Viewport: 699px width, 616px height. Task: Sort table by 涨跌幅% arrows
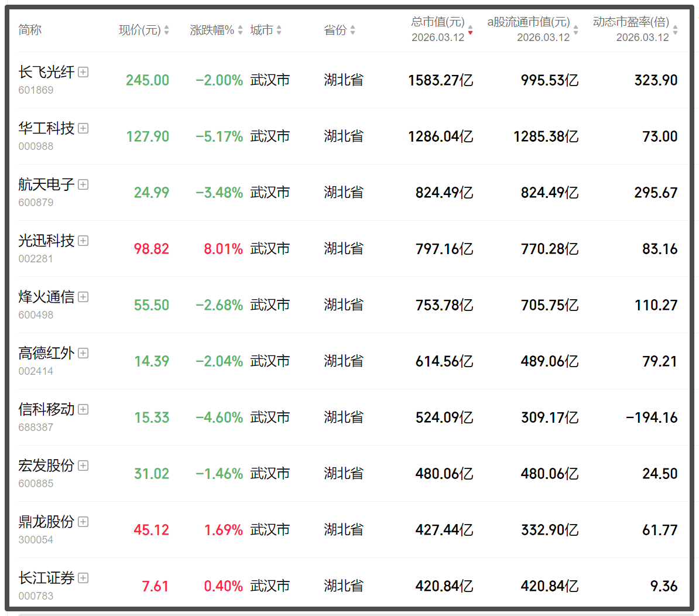(240, 30)
